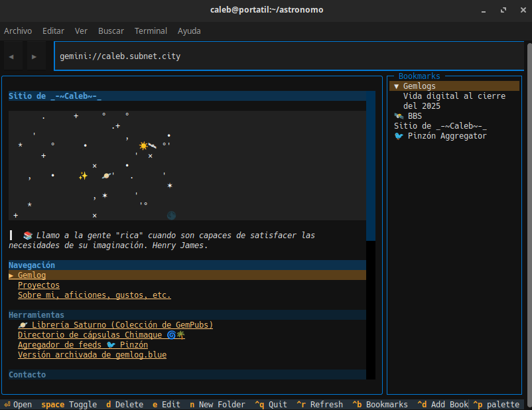Open Sobre mi, aficiones, gustos link
The width and height of the screenshot is (532, 410).
coord(94,295)
